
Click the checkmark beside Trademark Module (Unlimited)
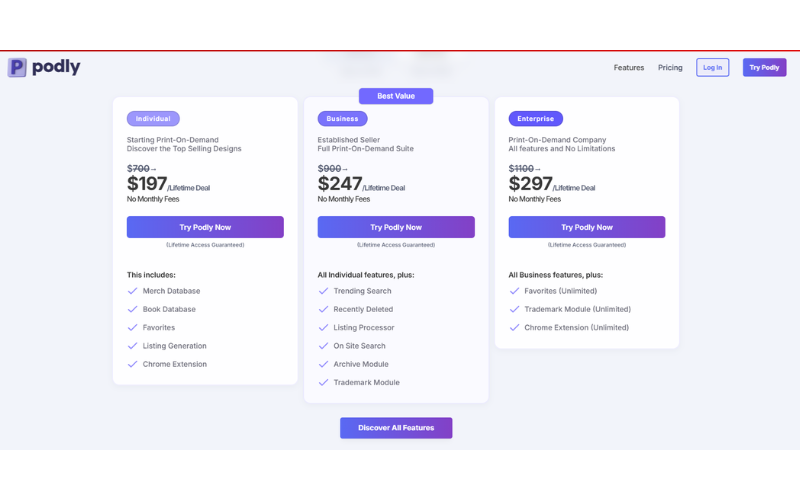click(514, 309)
